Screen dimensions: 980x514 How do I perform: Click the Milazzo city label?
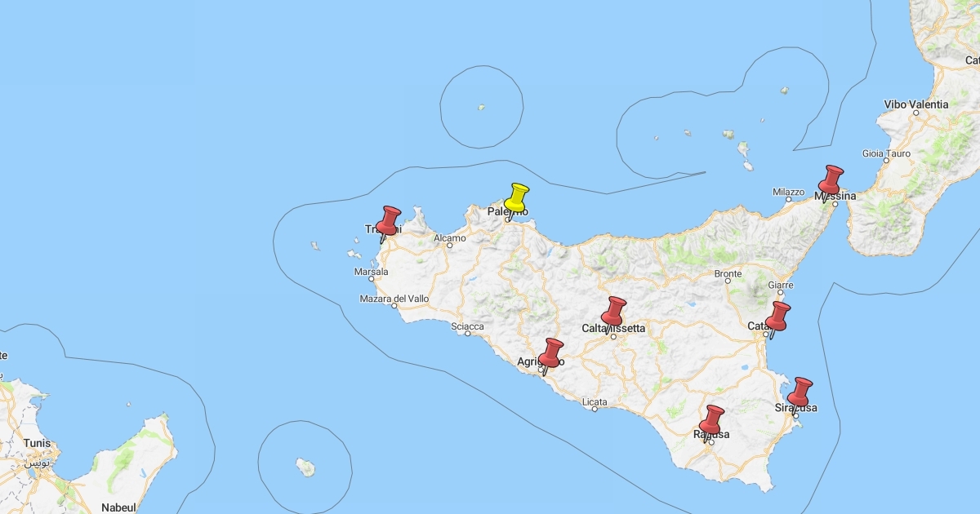click(x=788, y=193)
